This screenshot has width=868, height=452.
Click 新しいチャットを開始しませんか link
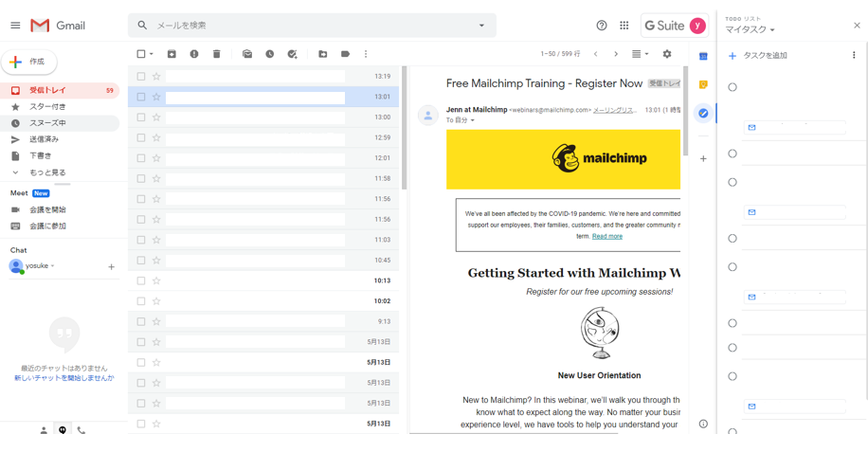coord(64,378)
